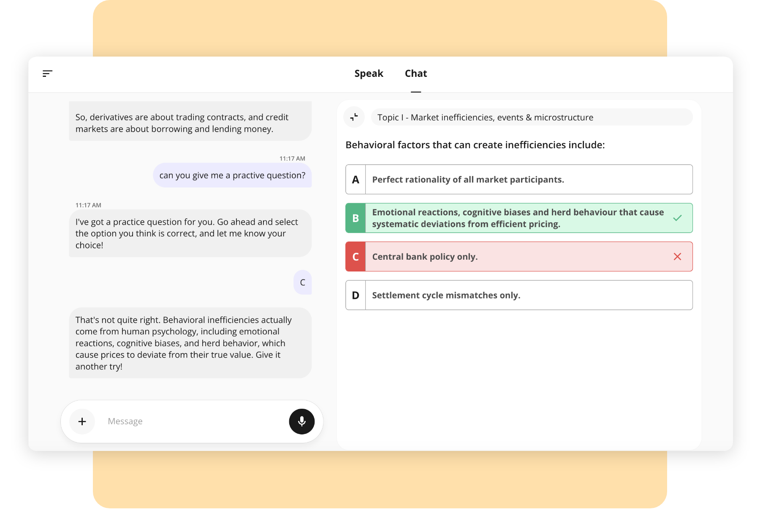Switch to the Chat tab
Image resolution: width=760 pixels, height=532 pixels.
pos(415,73)
